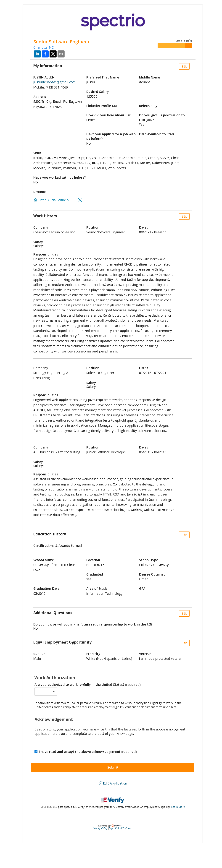This screenshot has width=222, height=868.
Task: Open the work authorization dropdown
Action: pos(46,691)
